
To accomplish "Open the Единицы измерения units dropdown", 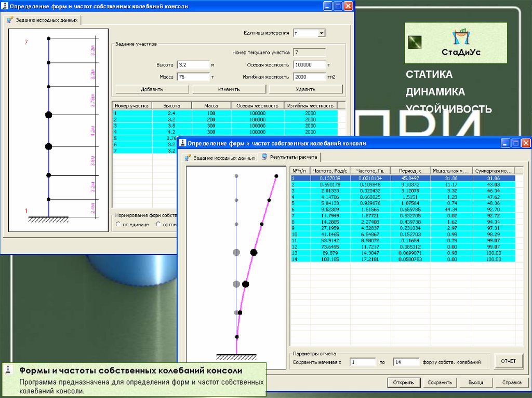I will click(321, 33).
